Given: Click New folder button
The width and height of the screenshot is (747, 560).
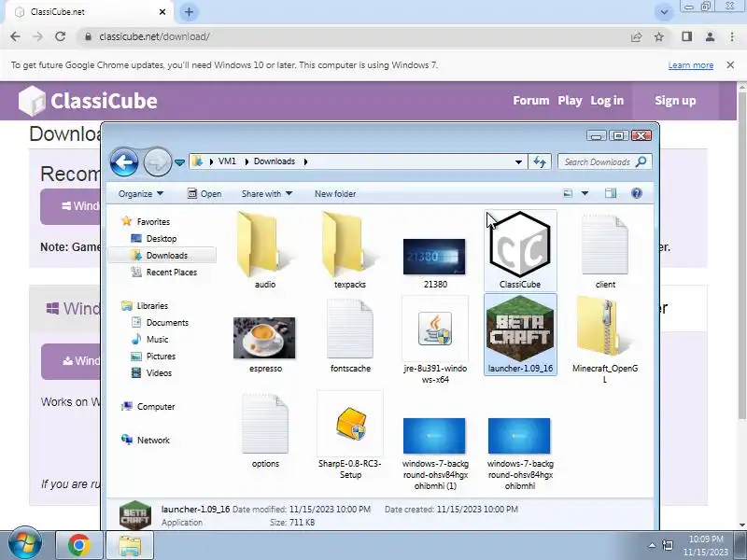Looking at the screenshot, I should [x=335, y=194].
